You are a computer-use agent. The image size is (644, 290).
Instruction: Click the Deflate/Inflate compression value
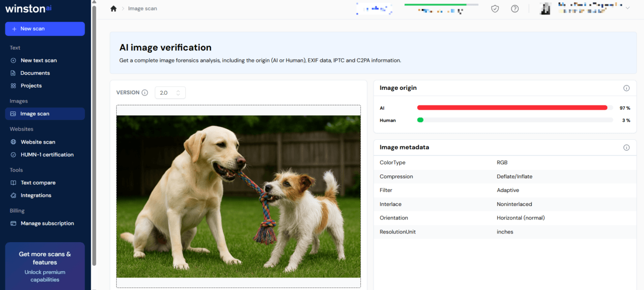pos(515,176)
